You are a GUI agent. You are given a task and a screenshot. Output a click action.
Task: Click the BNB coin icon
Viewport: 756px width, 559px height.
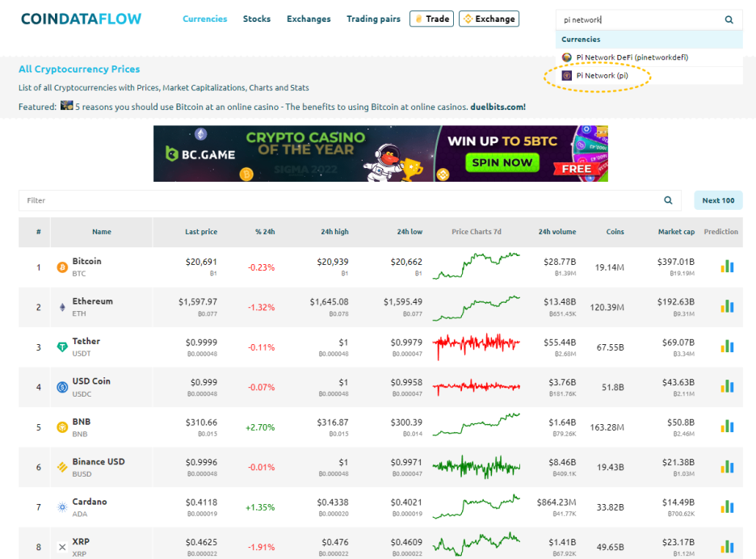tap(62, 427)
